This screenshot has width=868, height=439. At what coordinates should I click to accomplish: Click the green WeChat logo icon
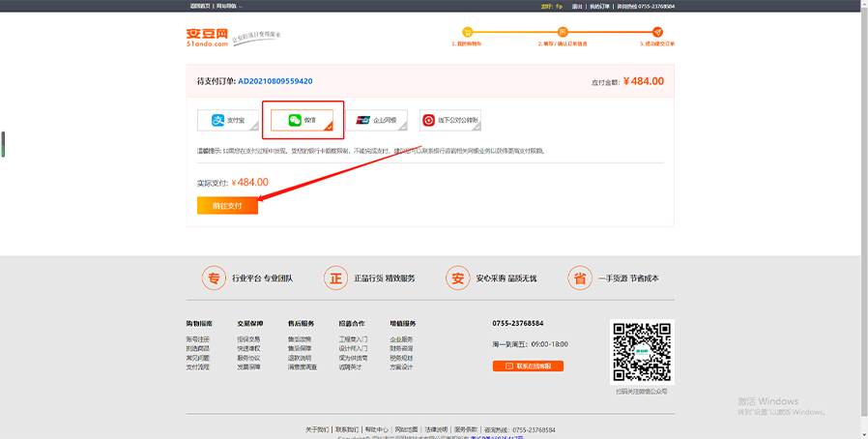(295, 120)
